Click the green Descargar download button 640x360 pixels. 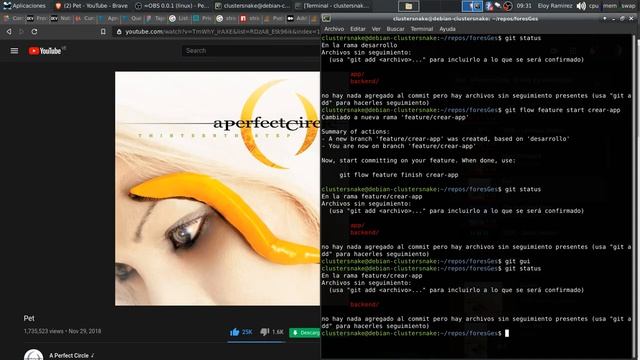[305, 333]
